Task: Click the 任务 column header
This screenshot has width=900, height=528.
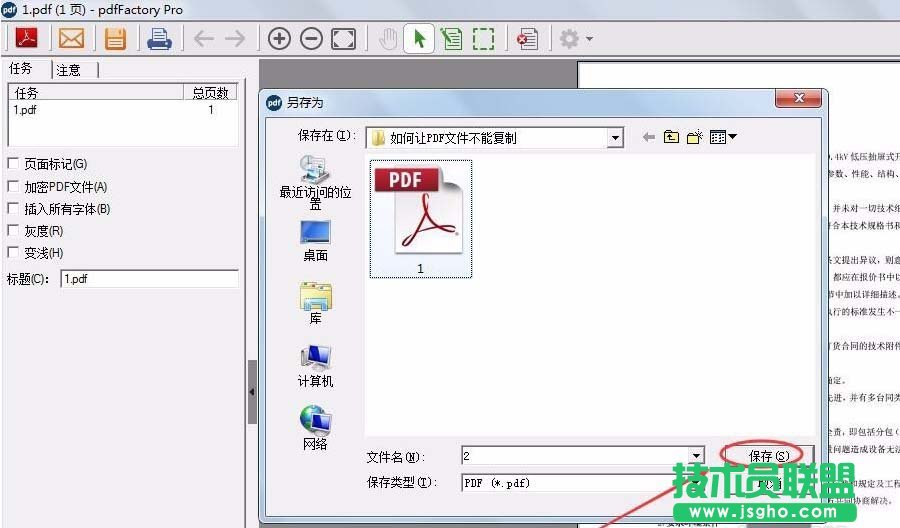Action: (x=96, y=92)
